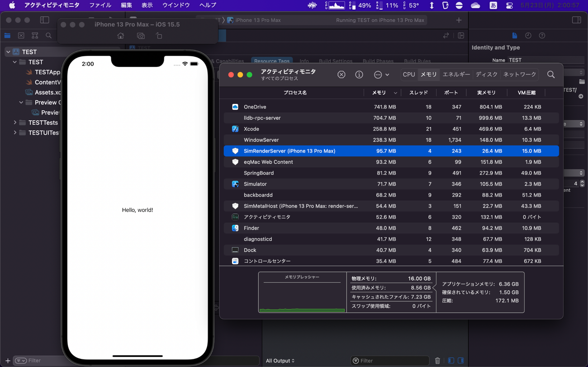588x367 pixels.
Task: Click the Simulator screenshot camera icon
Action: [141, 36]
